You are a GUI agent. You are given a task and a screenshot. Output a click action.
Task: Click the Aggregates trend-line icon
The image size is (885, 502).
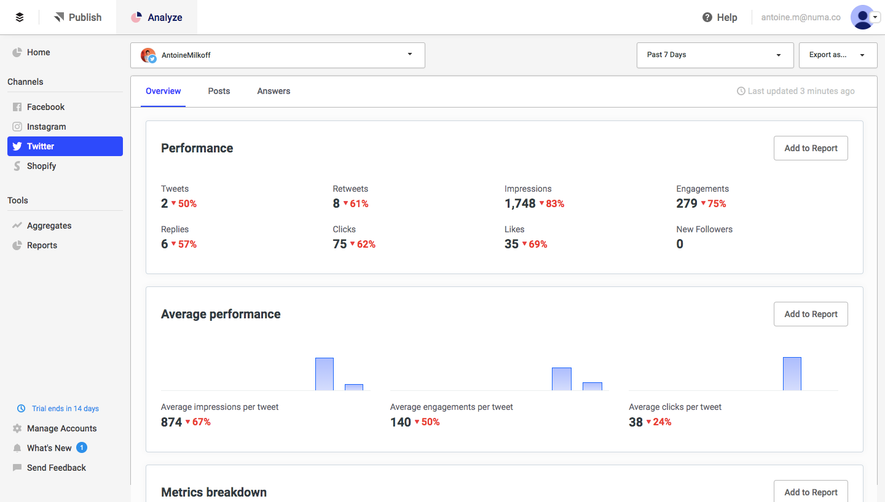click(17, 225)
